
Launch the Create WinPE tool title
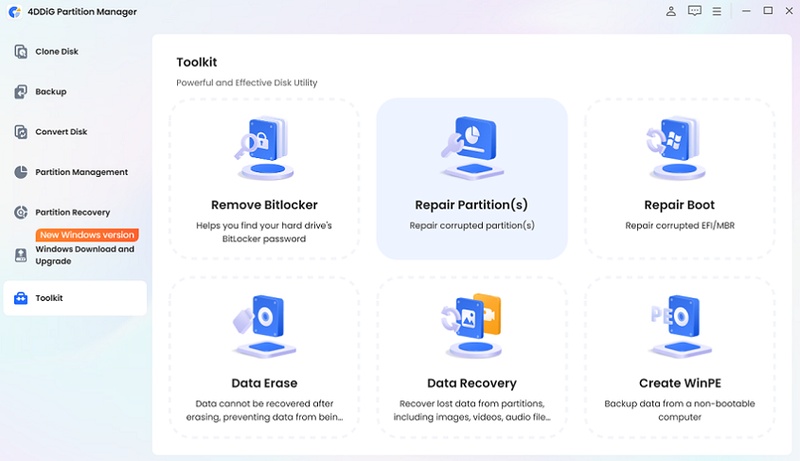click(680, 383)
